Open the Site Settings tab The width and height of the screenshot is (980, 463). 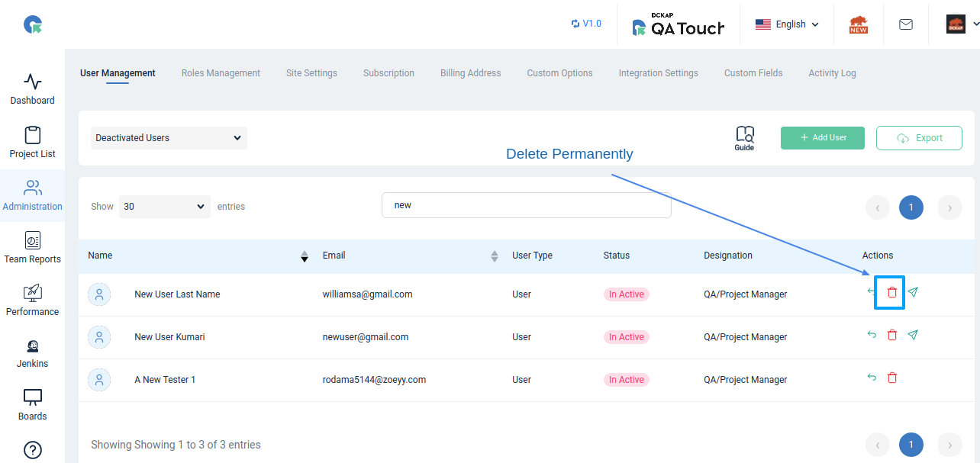pyautogui.click(x=311, y=73)
